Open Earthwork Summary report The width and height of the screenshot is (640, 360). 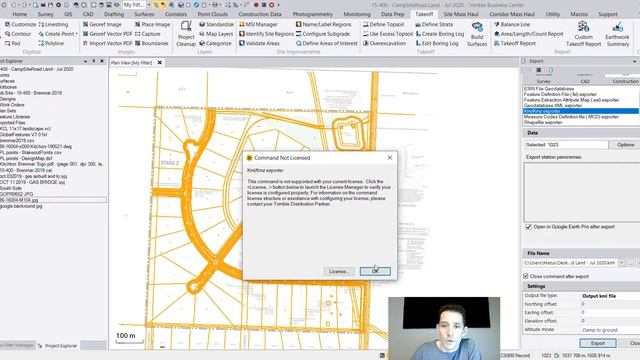[617, 34]
